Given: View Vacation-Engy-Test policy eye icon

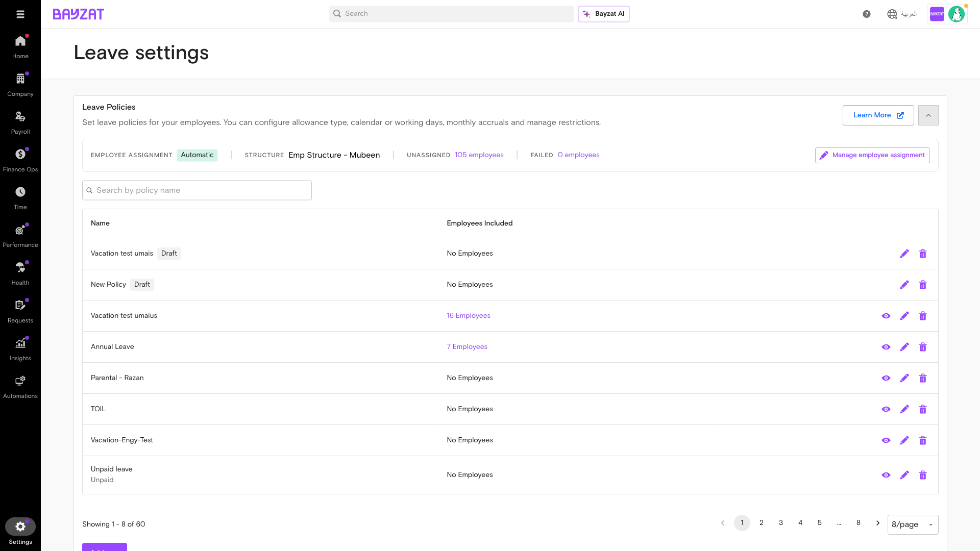Looking at the screenshot, I should pyautogui.click(x=886, y=440).
